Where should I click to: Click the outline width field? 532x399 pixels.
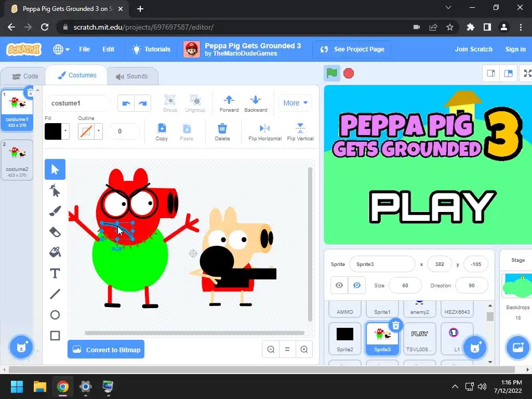click(x=123, y=131)
